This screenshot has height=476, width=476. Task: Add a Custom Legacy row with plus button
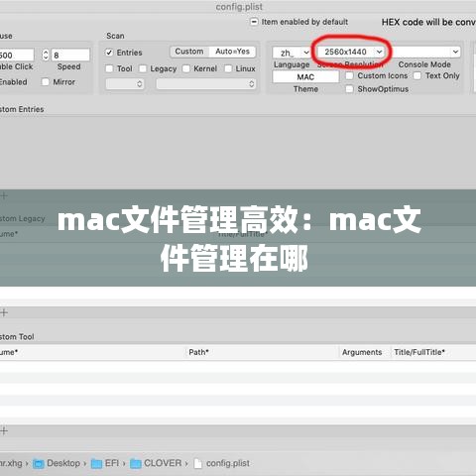click(x=4, y=312)
